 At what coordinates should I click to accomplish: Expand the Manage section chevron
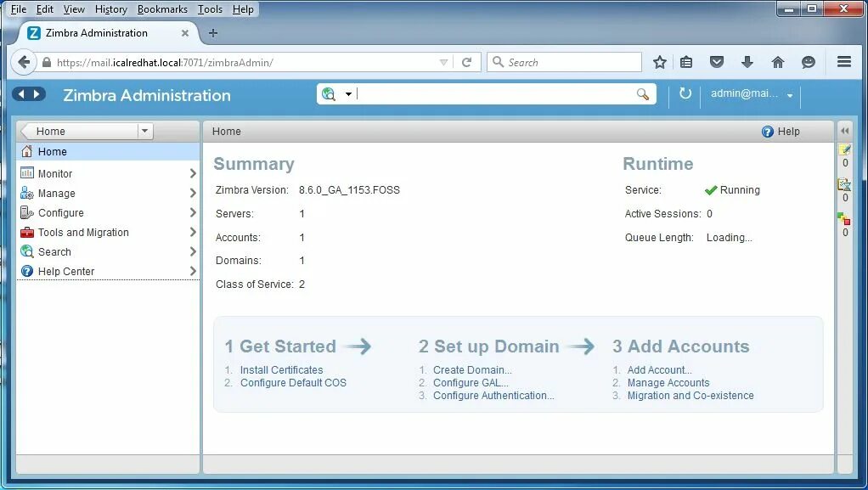point(193,193)
